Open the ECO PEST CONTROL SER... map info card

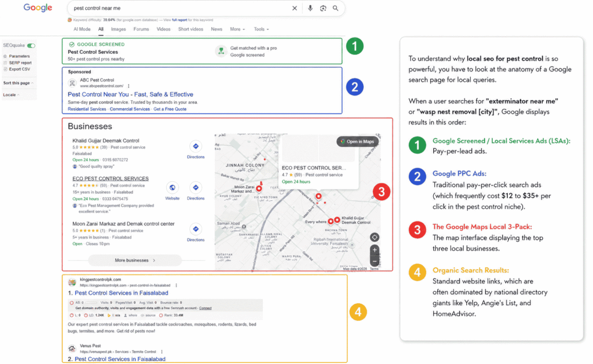click(x=319, y=161)
